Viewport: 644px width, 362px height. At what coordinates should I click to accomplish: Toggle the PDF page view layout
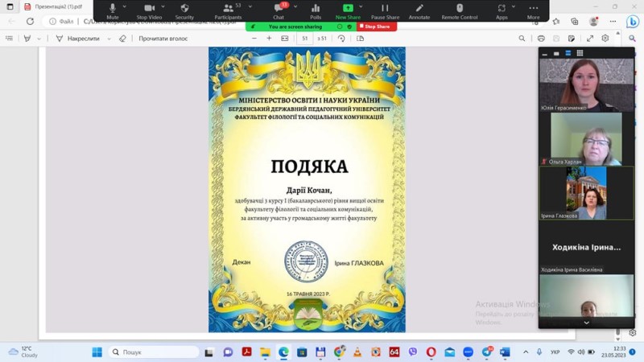point(360,38)
